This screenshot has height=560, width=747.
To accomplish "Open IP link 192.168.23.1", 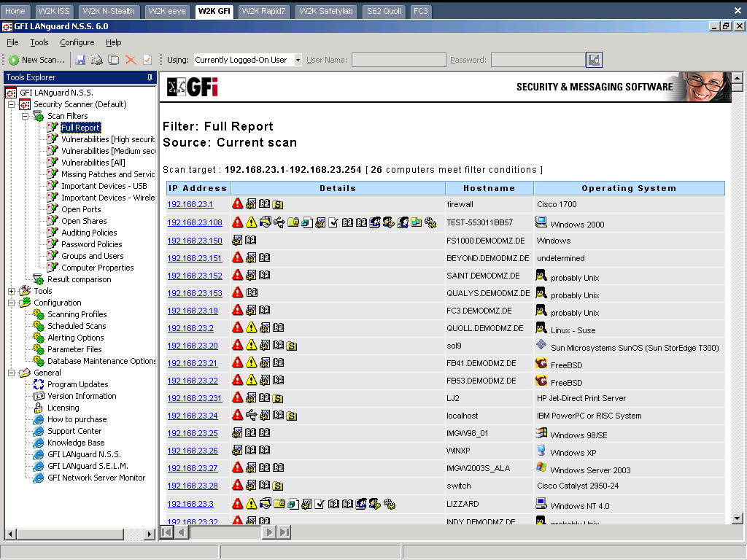I will [x=190, y=204].
